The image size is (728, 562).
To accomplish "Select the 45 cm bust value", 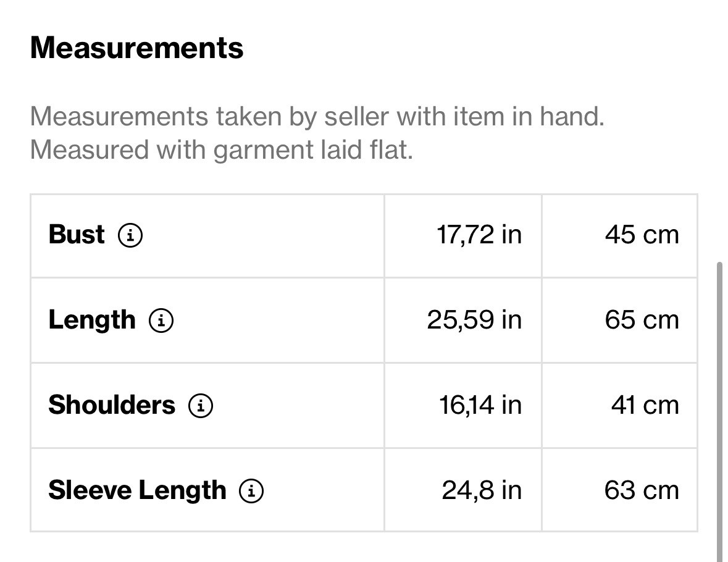I will (642, 235).
